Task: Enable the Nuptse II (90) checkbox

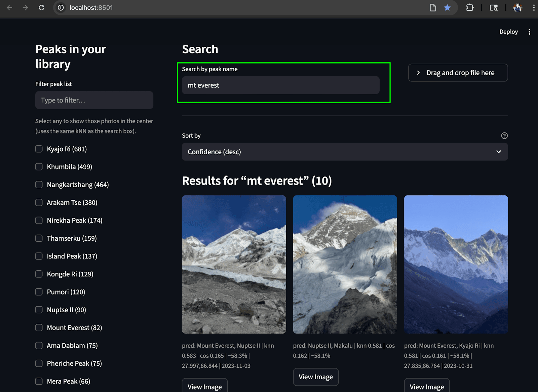Action: (x=39, y=310)
